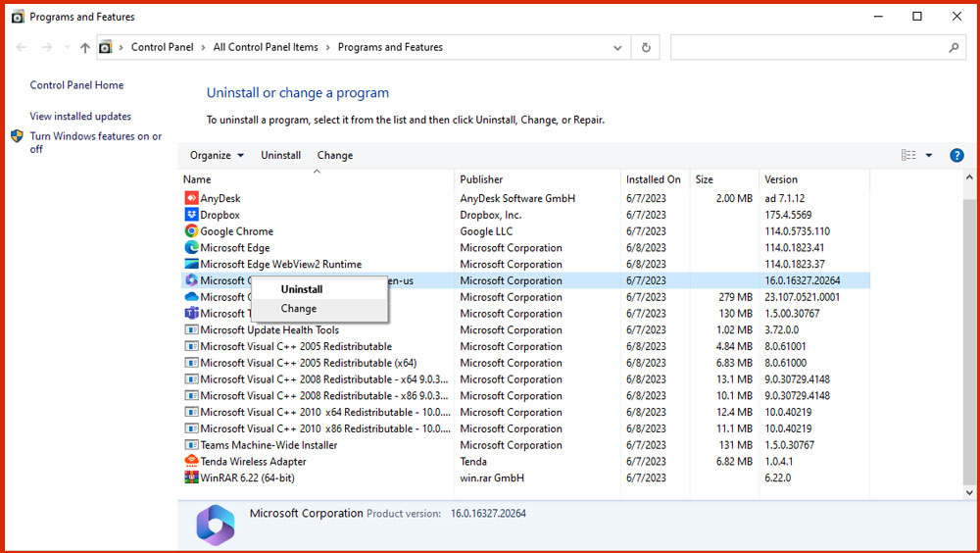Click the shield icon beside Windows features
The width and height of the screenshot is (980, 553).
click(17, 136)
